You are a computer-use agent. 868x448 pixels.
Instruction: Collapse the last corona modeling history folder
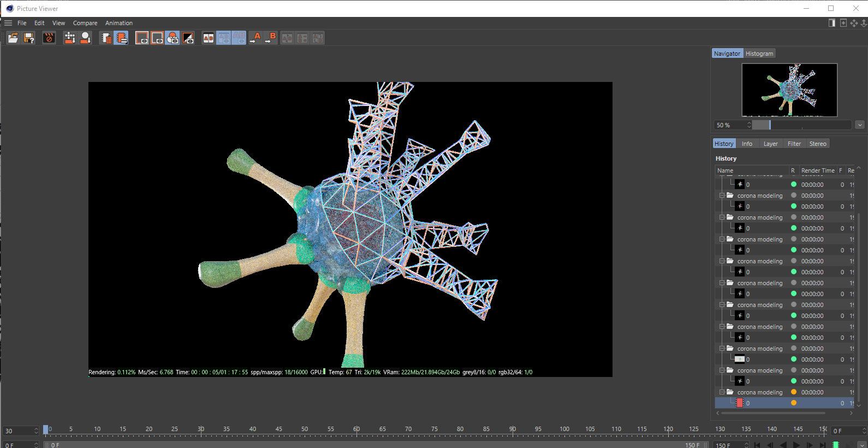(x=722, y=392)
